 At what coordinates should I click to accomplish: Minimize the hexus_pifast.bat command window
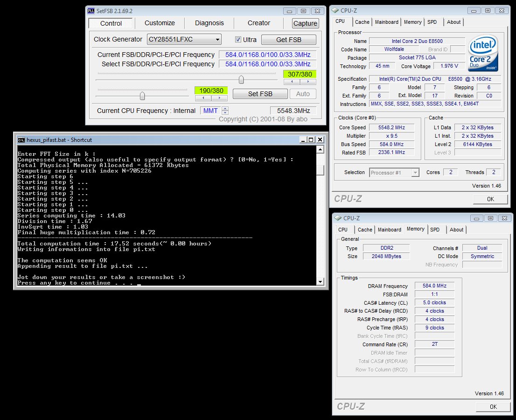click(x=303, y=140)
